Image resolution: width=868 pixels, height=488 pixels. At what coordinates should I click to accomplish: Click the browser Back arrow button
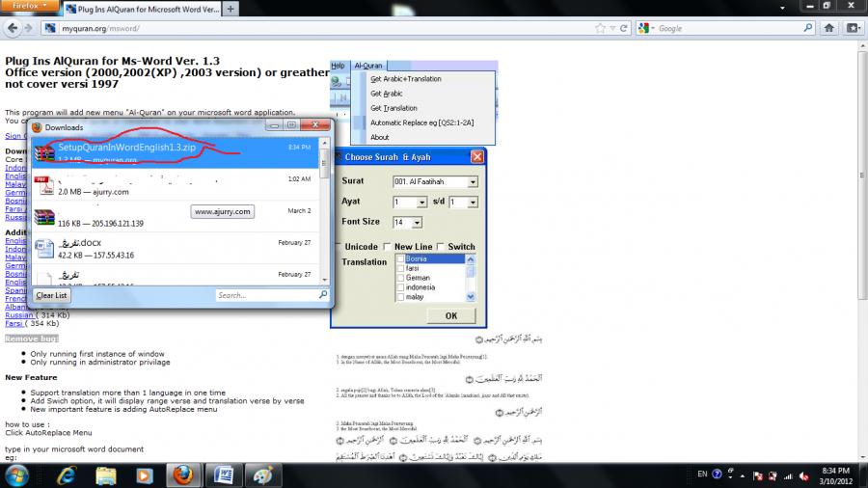coord(11,28)
